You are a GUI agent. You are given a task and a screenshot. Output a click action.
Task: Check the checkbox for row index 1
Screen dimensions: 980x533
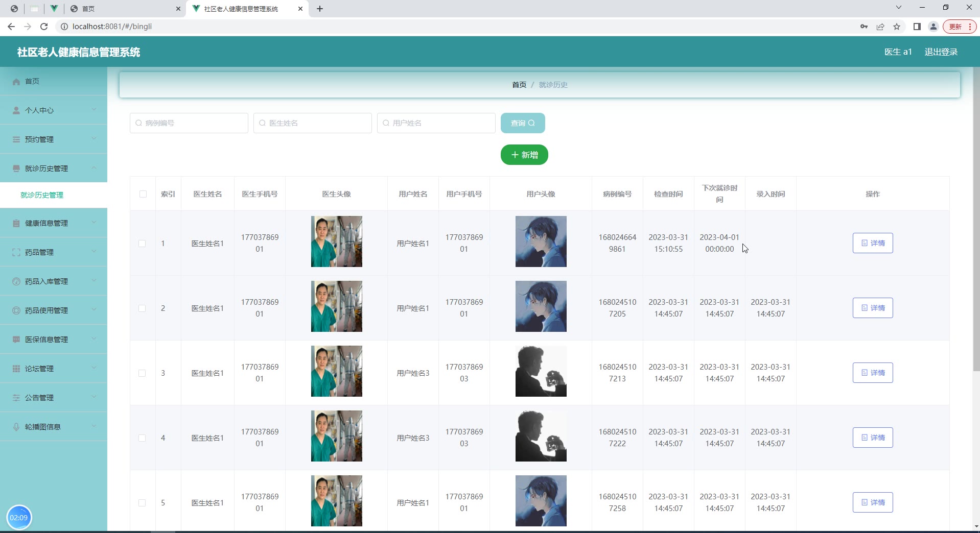(x=142, y=244)
